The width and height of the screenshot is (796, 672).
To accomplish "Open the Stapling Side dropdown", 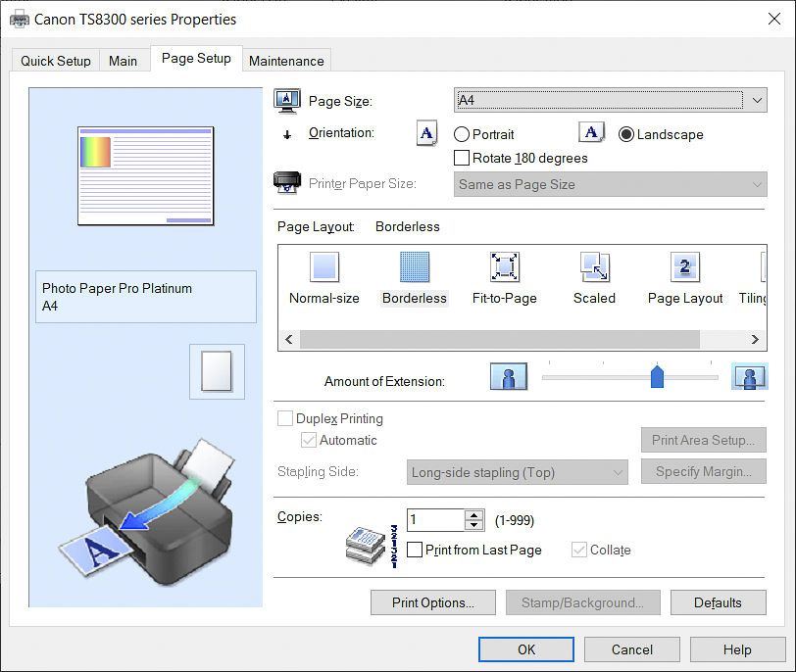I will (x=517, y=472).
